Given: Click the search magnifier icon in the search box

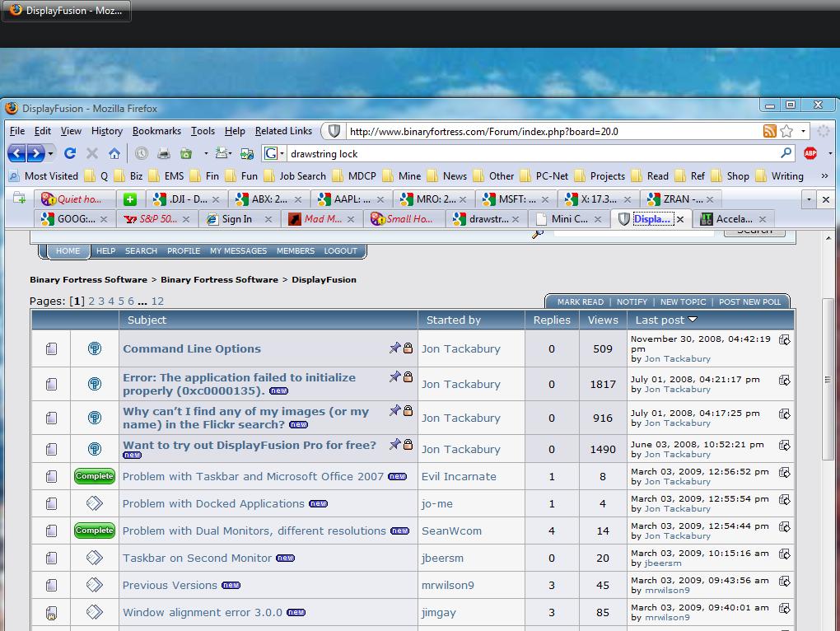Looking at the screenshot, I should coord(786,153).
